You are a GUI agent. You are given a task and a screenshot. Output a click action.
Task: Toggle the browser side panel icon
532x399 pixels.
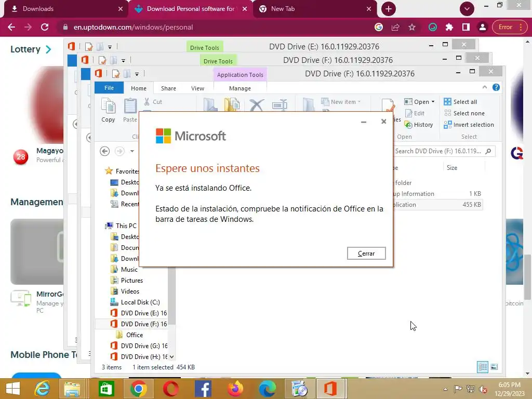[466, 27]
